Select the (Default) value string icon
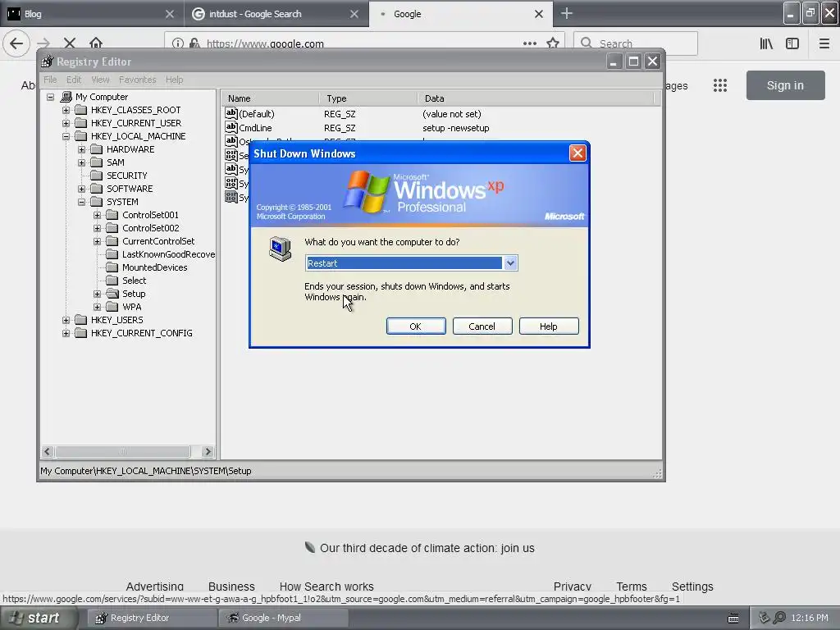The height and width of the screenshot is (630, 840). pyautogui.click(x=231, y=113)
